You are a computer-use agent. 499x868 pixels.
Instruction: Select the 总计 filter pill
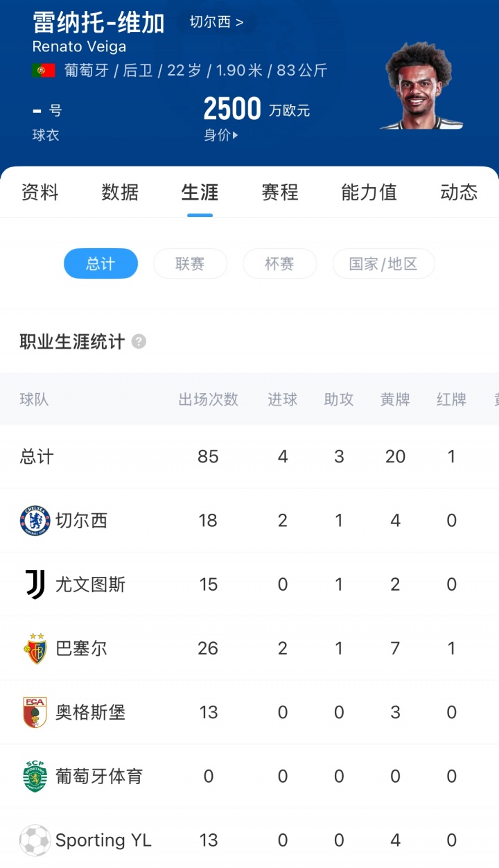[100, 263]
